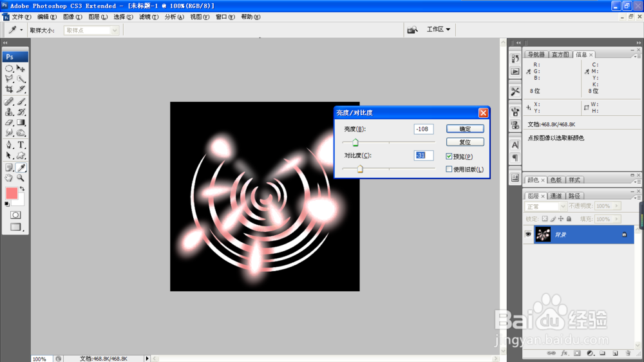The width and height of the screenshot is (644, 362).
Task: Select the Healing Brush tool
Action: [9, 102]
